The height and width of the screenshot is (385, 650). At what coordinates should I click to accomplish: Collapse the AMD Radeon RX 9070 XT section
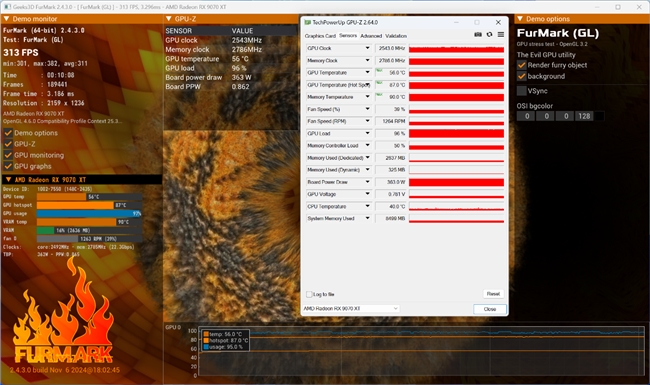8,179
